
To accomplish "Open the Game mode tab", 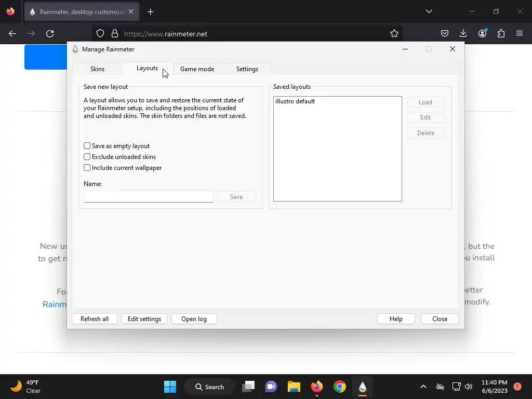I will 197,69.
